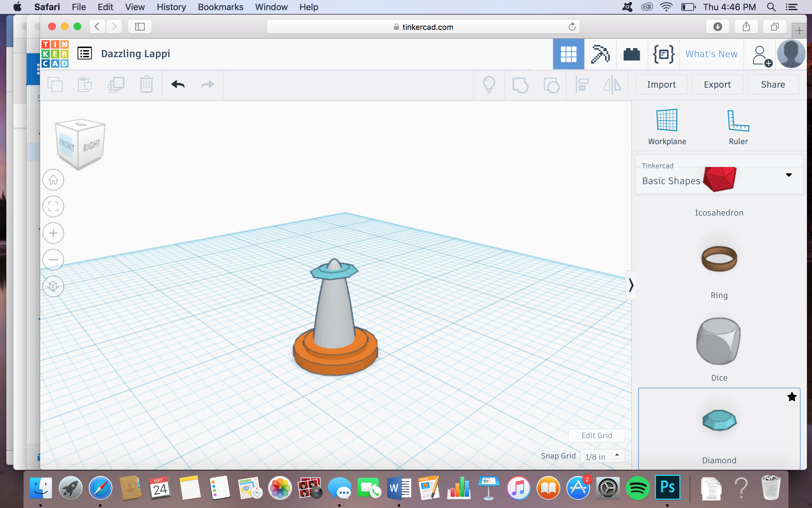The height and width of the screenshot is (508, 812).
Task: Open the user profile avatar
Action: (791, 54)
